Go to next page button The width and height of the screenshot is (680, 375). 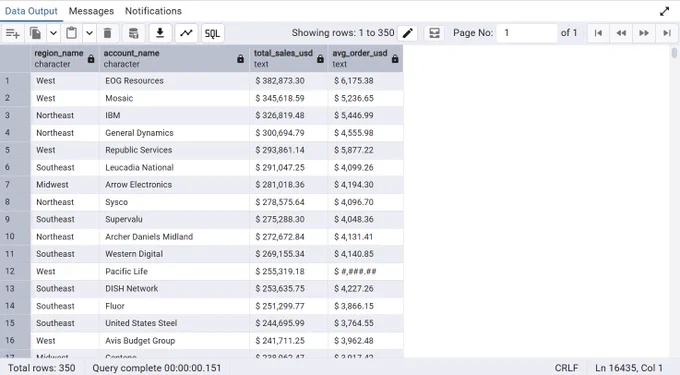(x=644, y=33)
